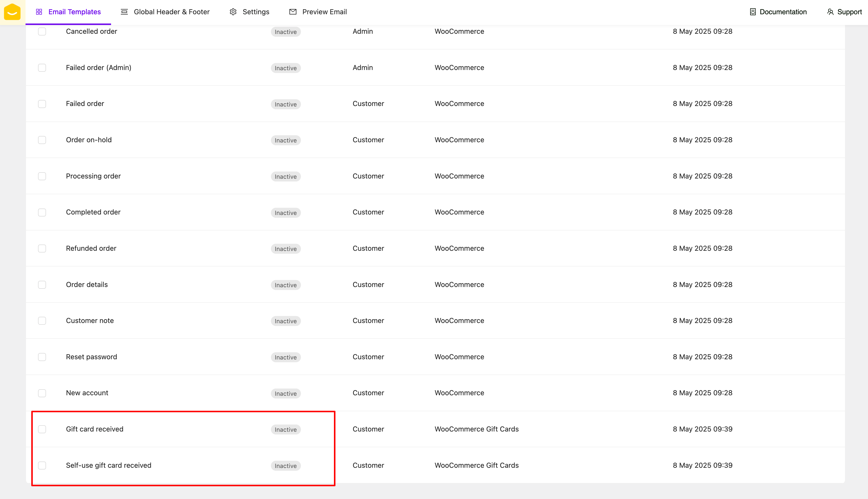Tick the Processing order row checkbox

coord(42,176)
